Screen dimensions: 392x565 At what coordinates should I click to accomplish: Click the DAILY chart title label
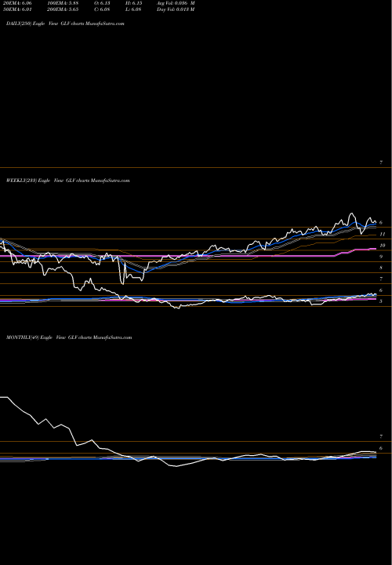click(65, 24)
